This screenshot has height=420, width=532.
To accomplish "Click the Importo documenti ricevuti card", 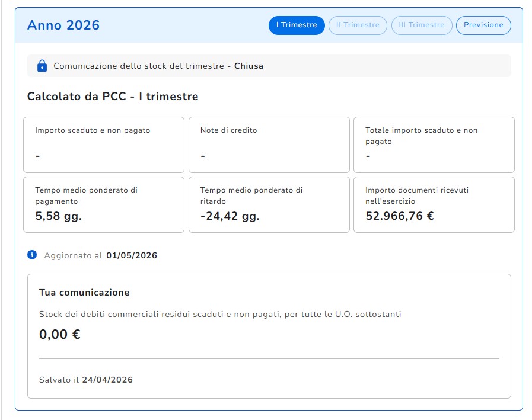I will [x=434, y=205].
